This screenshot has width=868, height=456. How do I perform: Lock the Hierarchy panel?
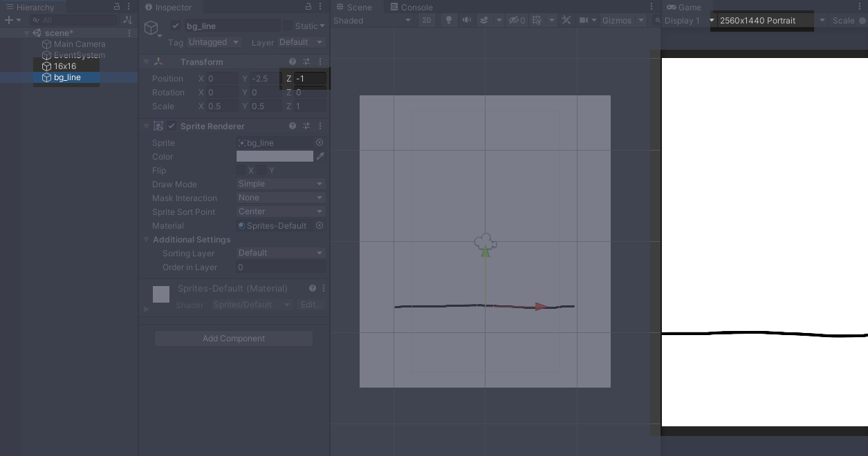[117, 6]
